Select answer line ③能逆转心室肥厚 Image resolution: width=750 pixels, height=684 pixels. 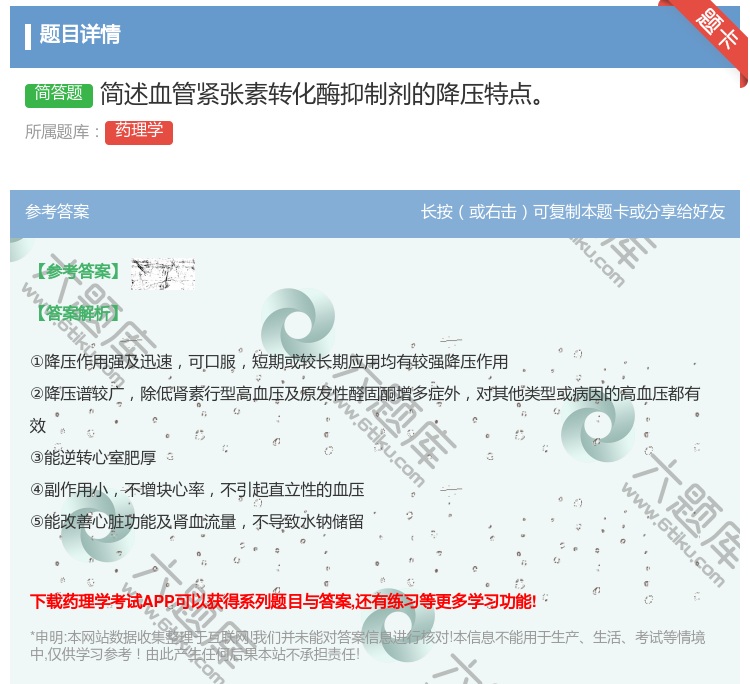93,458
